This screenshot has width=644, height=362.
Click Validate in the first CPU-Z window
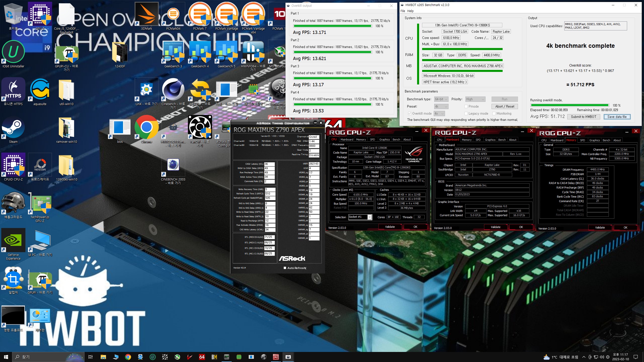tap(390, 227)
